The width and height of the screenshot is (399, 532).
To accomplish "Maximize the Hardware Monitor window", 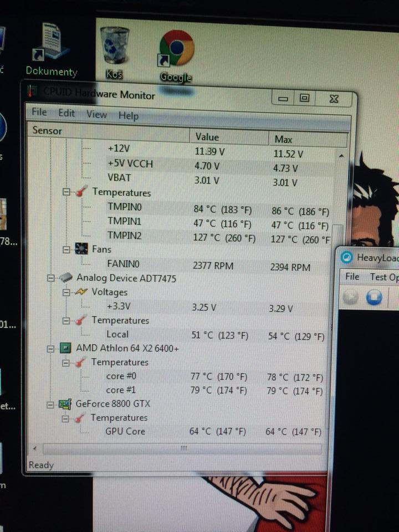I will point(304,98).
